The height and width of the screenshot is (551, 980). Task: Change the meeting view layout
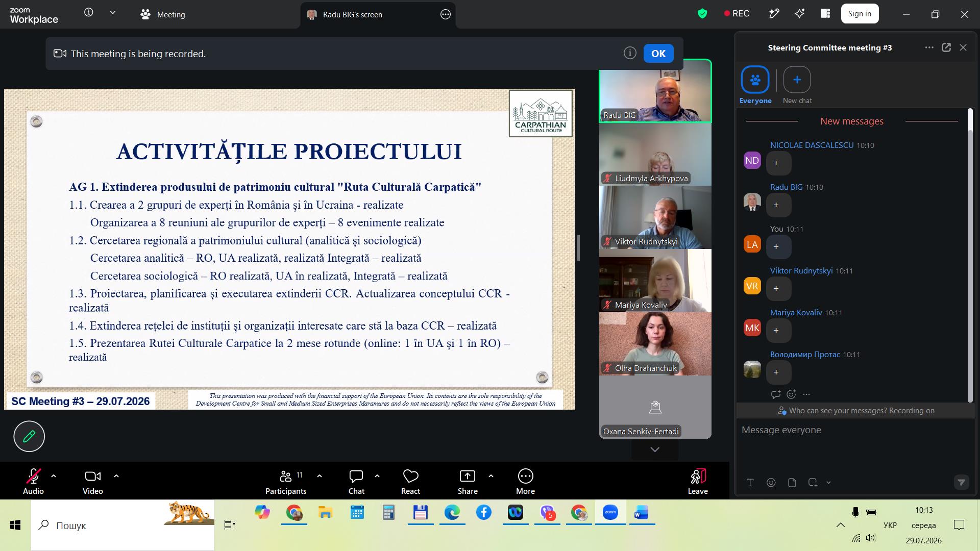click(825, 14)
